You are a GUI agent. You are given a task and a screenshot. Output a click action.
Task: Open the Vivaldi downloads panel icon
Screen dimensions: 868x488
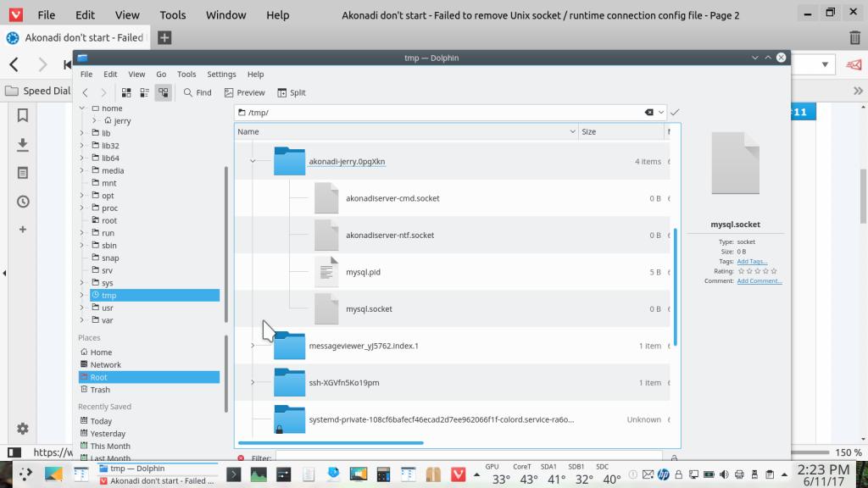23,144
